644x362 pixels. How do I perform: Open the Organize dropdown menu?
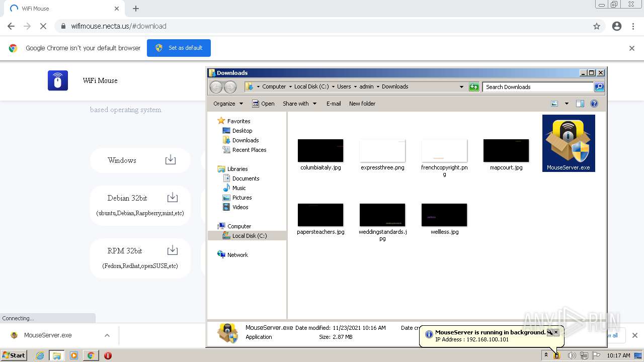pos(228,104)
